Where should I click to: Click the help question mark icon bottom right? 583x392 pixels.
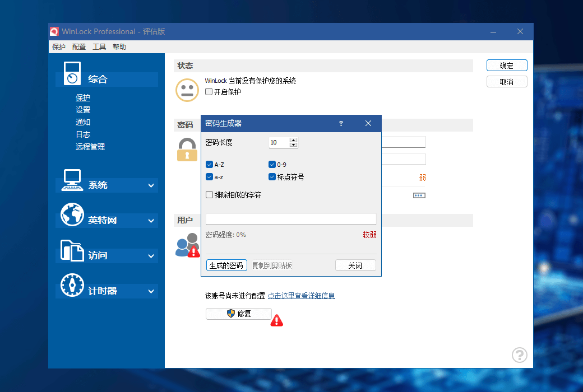[520, 355]
